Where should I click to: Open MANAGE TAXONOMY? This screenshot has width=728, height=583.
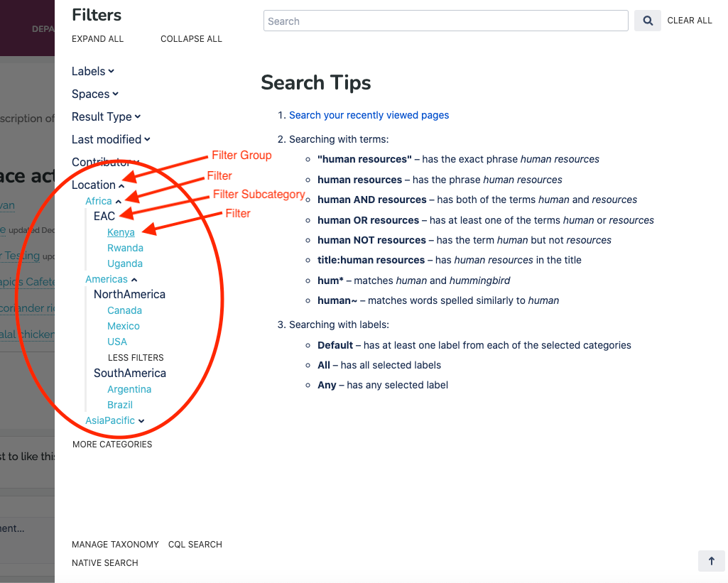point(115,544)
